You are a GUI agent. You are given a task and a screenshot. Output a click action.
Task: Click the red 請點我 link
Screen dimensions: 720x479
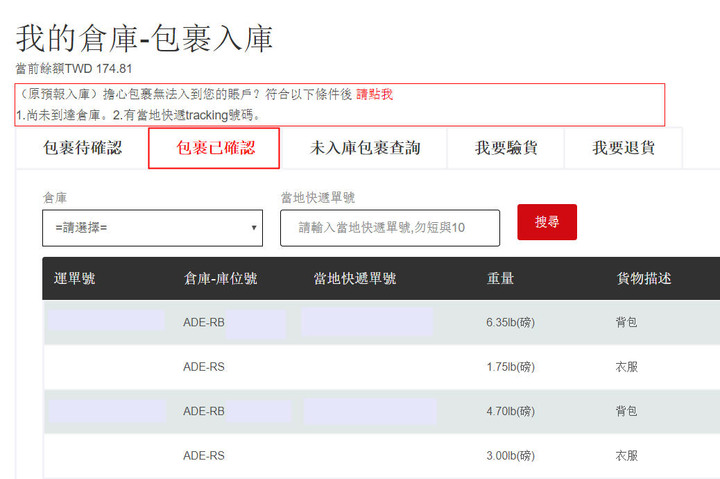[x=374, y=94]
